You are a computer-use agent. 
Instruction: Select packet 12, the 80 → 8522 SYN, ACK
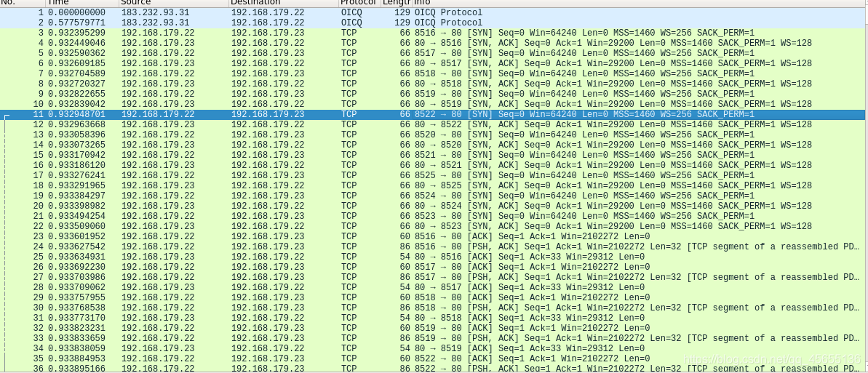pyautogui.click(x=434, y=124)
